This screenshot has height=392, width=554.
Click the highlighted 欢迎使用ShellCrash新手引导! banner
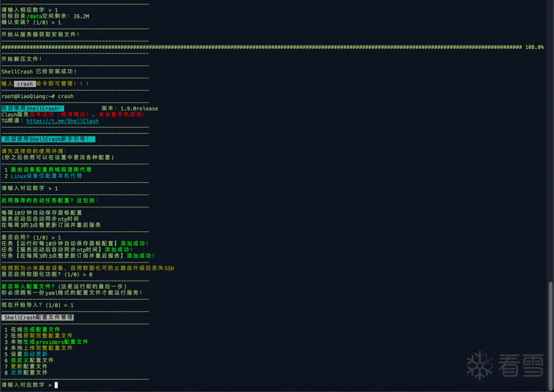click(x=48, y=139)
